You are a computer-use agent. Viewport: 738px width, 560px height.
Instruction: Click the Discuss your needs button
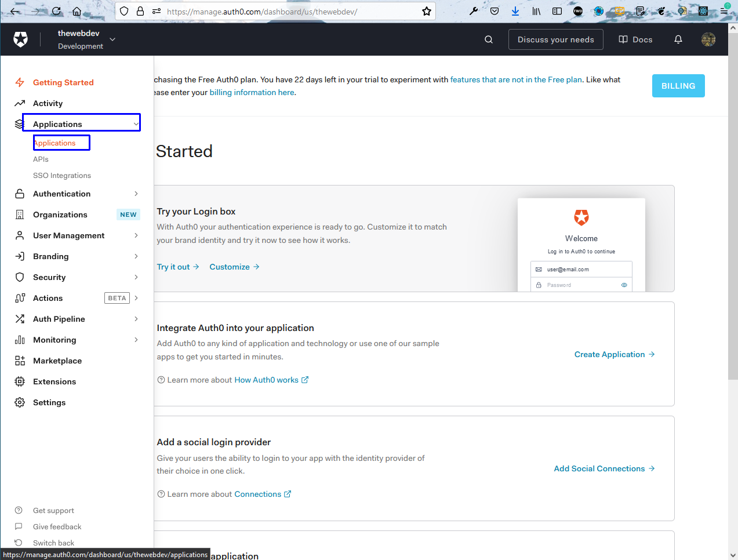(x=556, y=39)
